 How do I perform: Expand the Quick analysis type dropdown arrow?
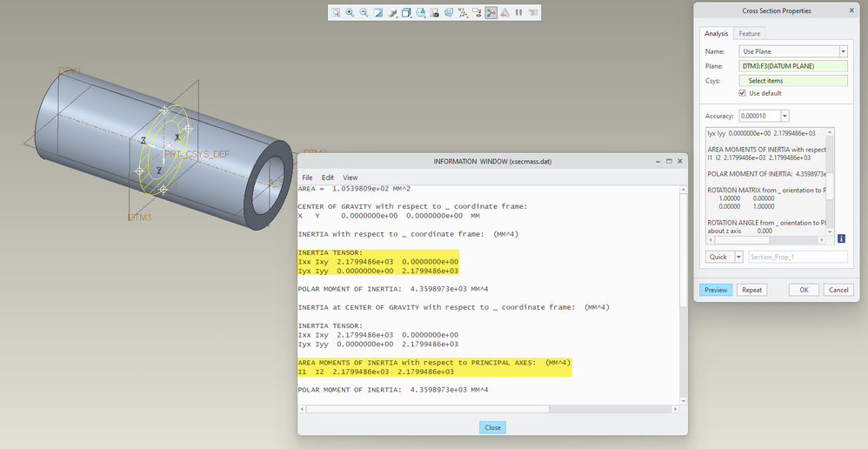pos(738,257)
